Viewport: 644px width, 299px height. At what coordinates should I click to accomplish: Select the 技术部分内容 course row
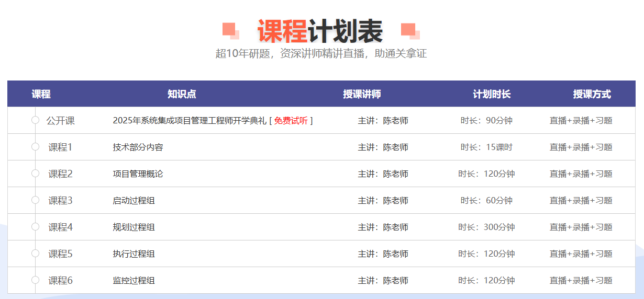[x=138, y=147]
